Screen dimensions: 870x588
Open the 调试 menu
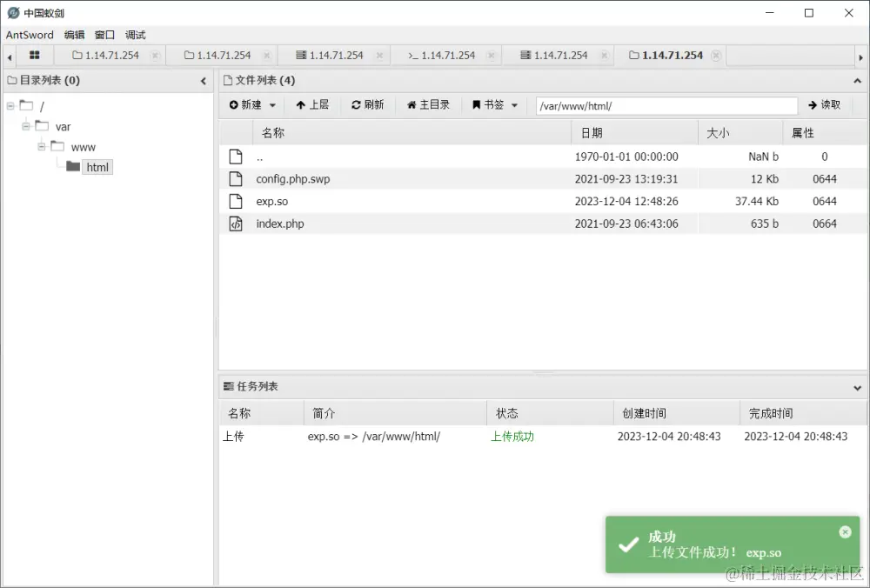(136, 35)
